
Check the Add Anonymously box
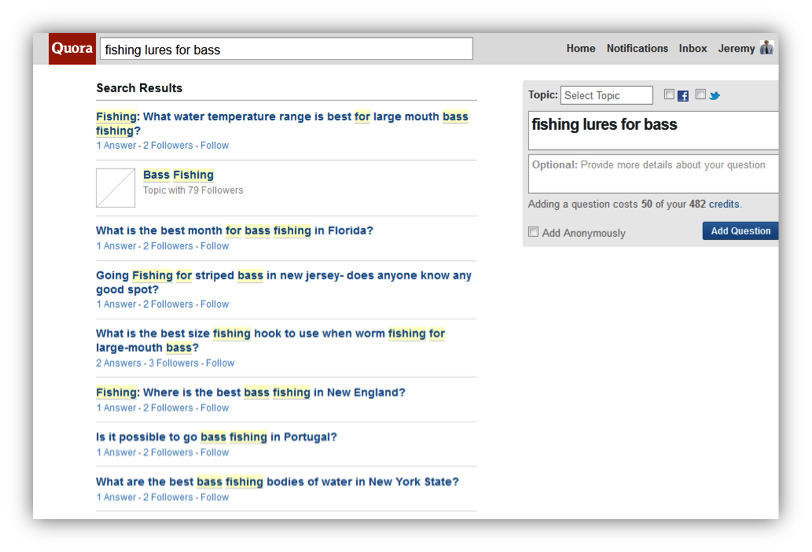533,232
